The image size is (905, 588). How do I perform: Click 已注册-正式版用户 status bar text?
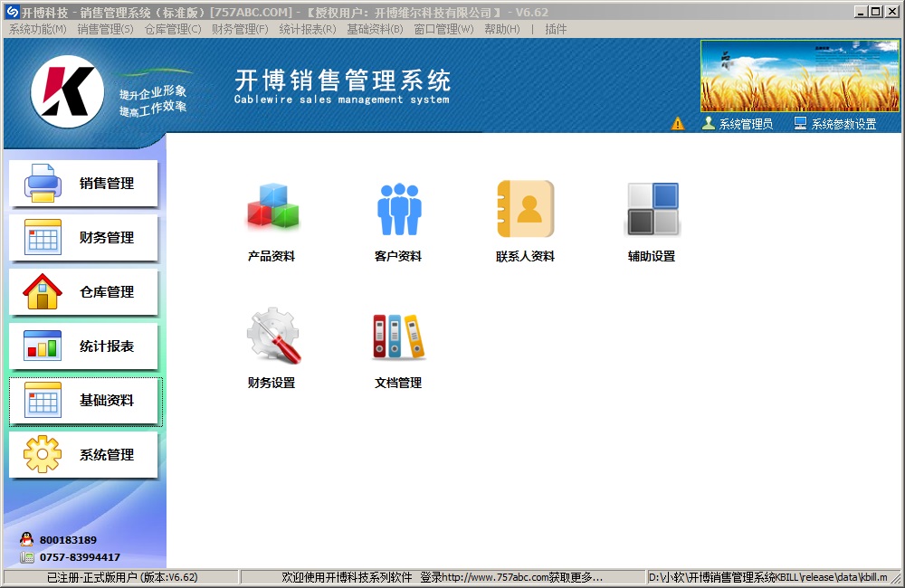point(122,577)
